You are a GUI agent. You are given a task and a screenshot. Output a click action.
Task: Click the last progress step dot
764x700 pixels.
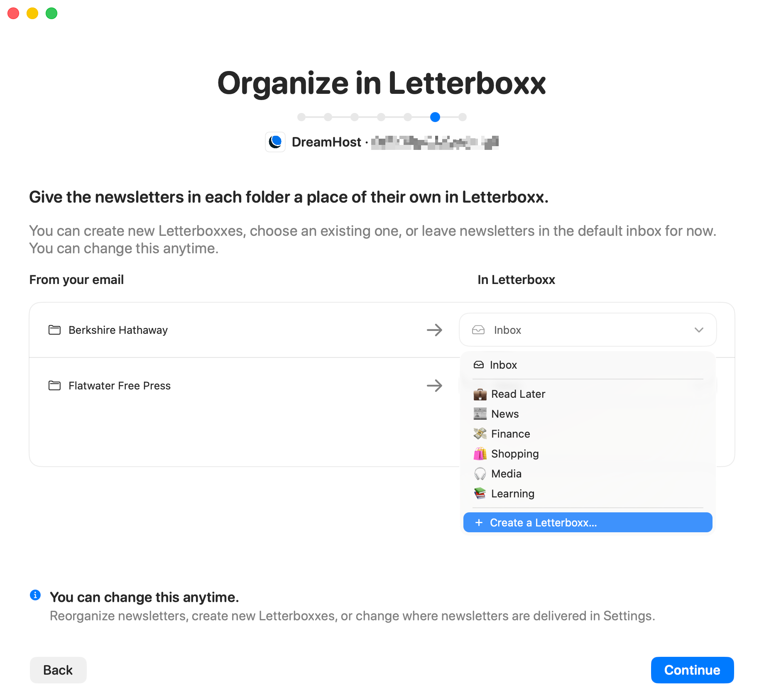coord(463,117)
